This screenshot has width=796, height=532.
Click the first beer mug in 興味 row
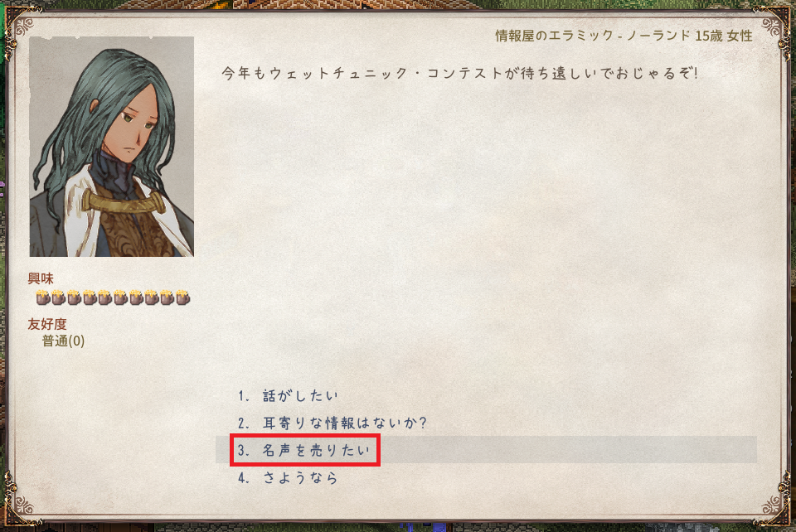click(x=42, y=297)
